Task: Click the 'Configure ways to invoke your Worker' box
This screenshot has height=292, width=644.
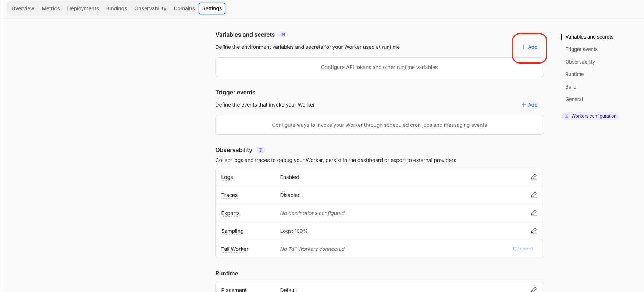Action: [380, 125]
